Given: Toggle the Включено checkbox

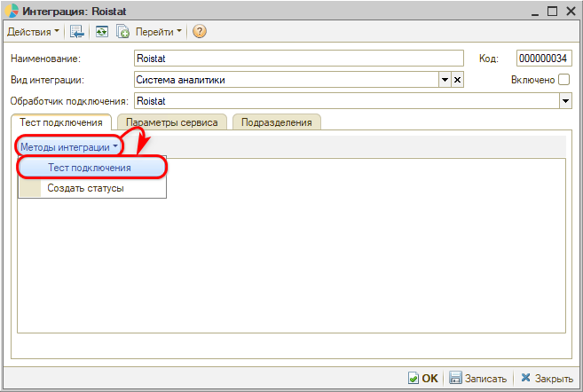Looking at the screenshot, I should coord(564,80).
